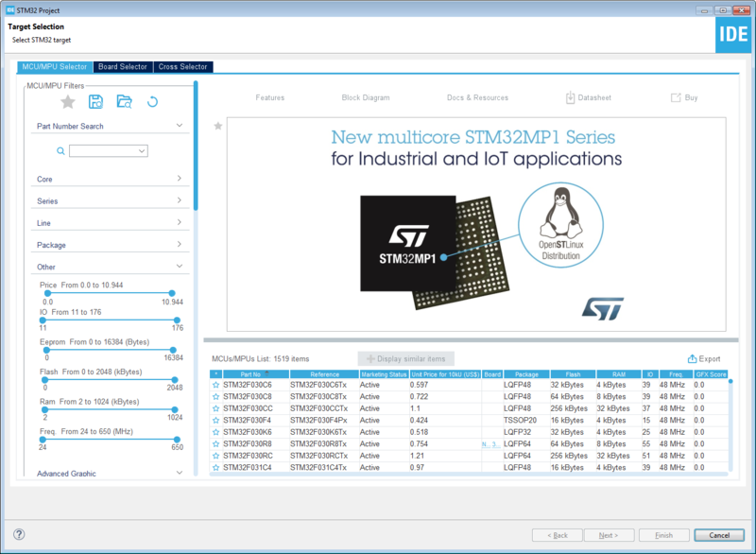Select the star icon above Part Number Search

coord(66,101)
